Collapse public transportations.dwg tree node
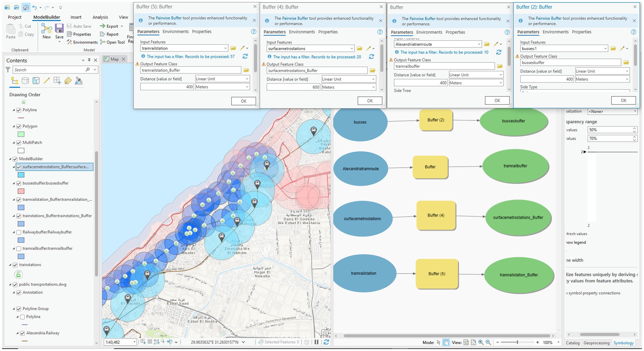This screenshot has height=351, width=644. [x=10, y=284]
